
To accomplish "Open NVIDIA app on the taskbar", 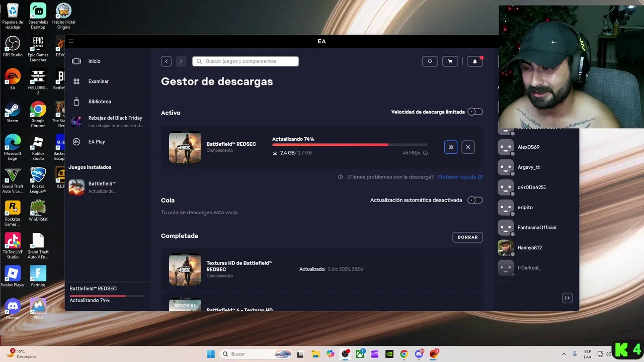I will (389, 354).
